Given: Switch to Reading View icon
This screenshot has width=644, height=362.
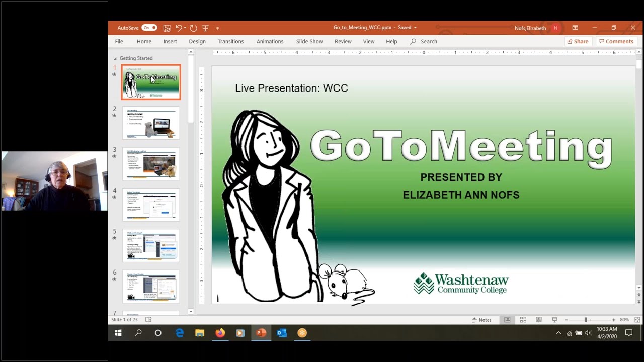Looking at the screenshot, I should pyautogui.click(x=539, y=320).
